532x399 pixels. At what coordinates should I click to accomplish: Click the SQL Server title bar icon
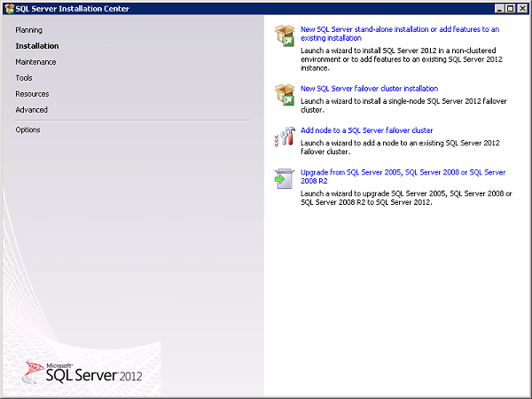pos(9,9)
